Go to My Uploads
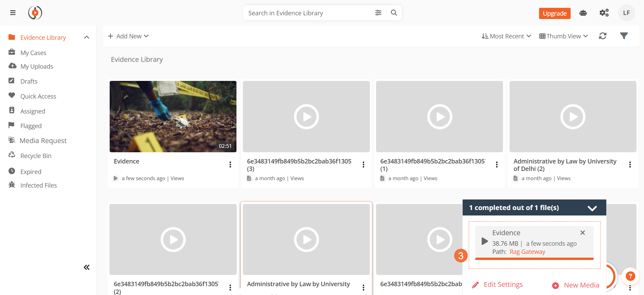The height and width of the screenshot is (295, 644). click(x=37, y=66)
